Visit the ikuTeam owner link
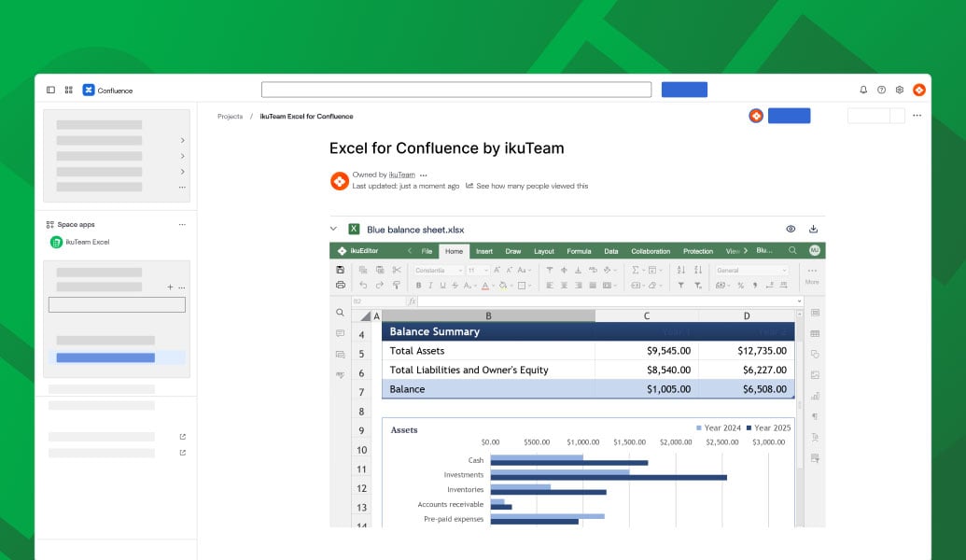Image resolution: width=966 pixels, height=560 pixels. click(401, 175)
